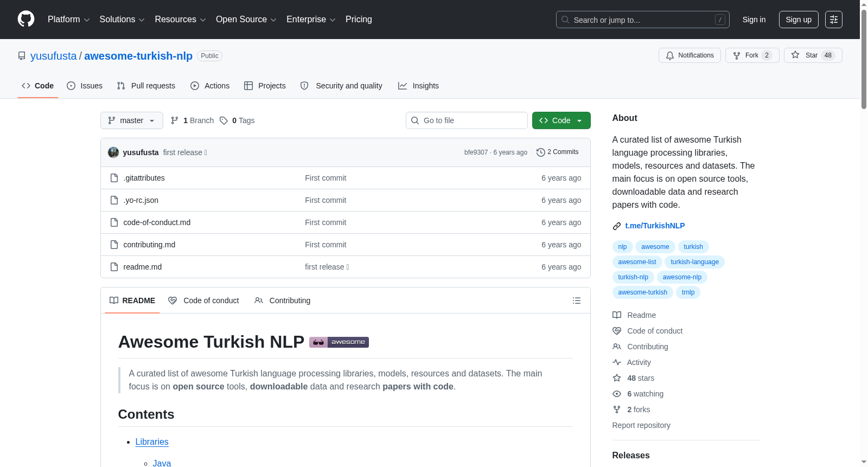Image resolution: width=868 pixels, height=467 pixels.
Task: Click the turkish-language topic tag
Action: point(694,262)
